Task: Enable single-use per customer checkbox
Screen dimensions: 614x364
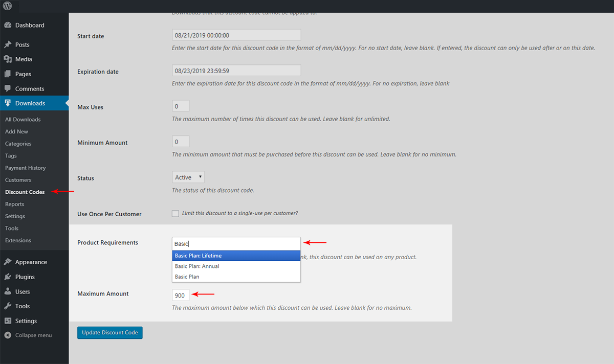Action: (x=176, y=214)
